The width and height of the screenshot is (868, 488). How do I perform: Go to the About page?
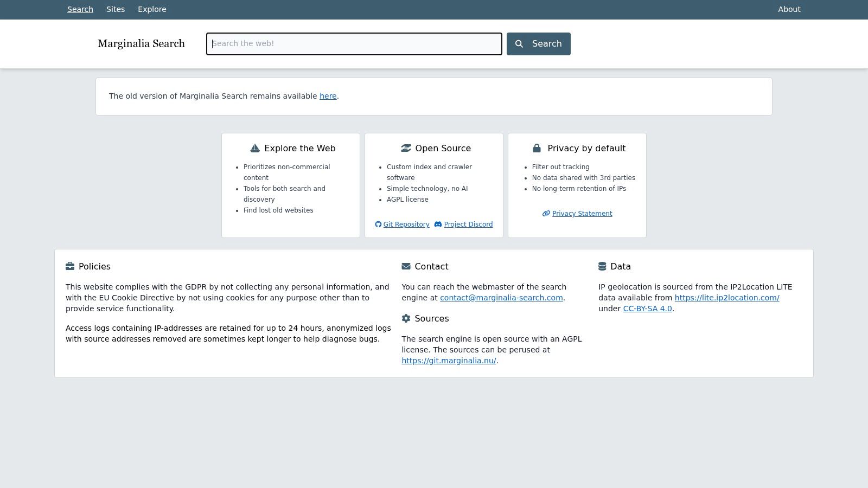tap(789, 9)
